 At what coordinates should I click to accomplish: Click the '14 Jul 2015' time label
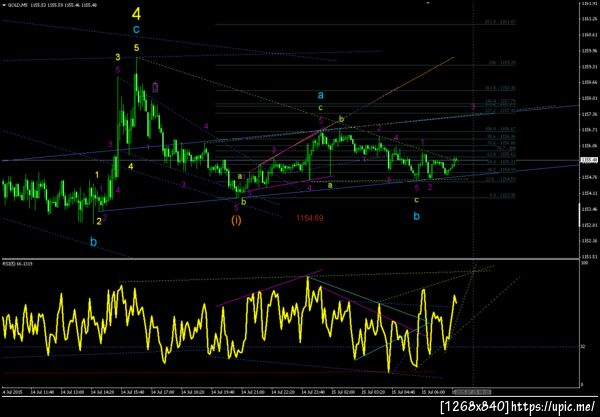click(x=12, y=392)
